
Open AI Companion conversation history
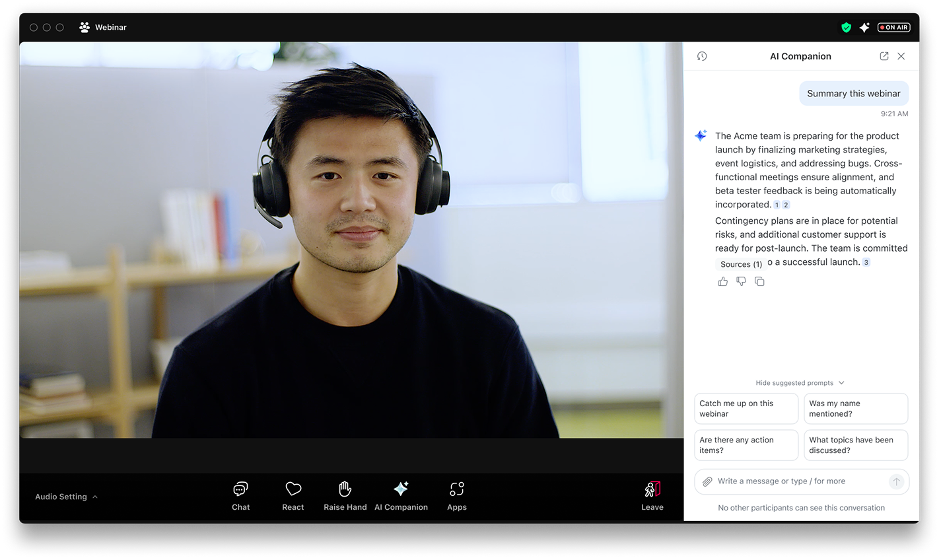pyautogui.click(x=702, y=56)
